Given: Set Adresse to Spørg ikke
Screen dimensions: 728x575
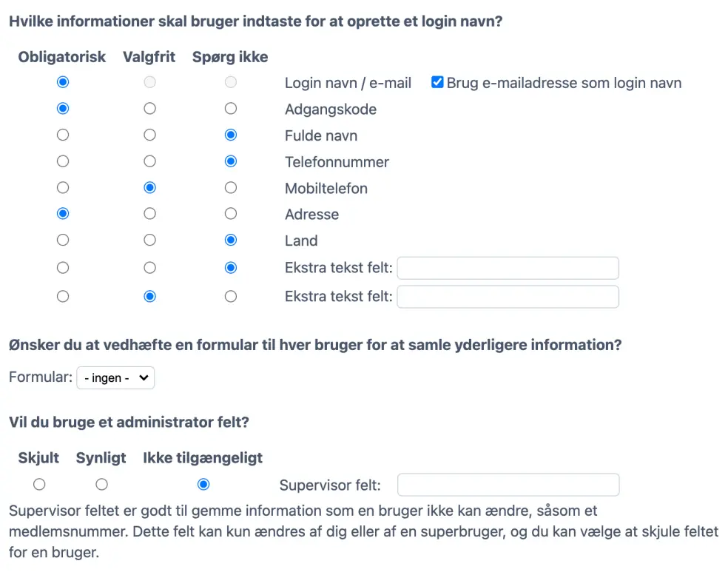Looking at the screenshot, I should click(230, 213).
